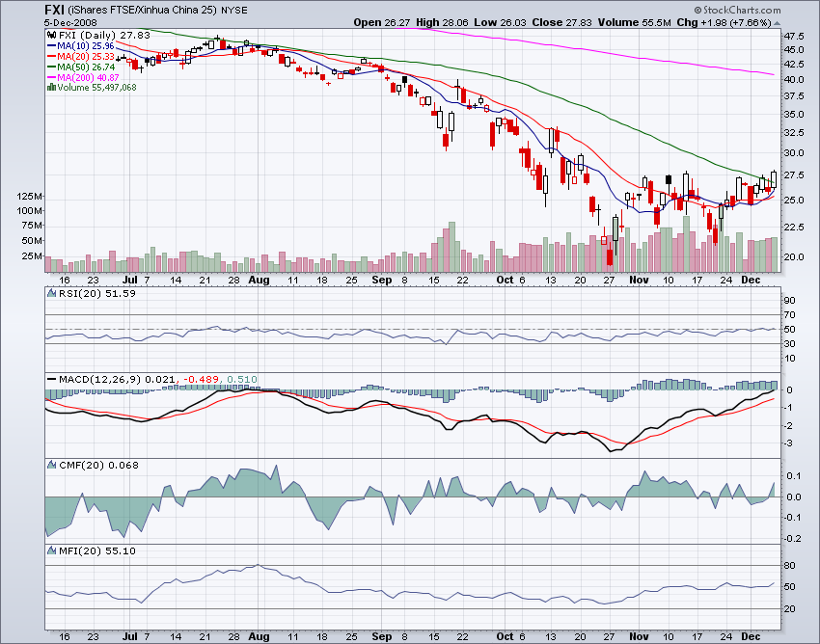Click the 0.510 MACD histogram value
820x644 pixels.
241,379
